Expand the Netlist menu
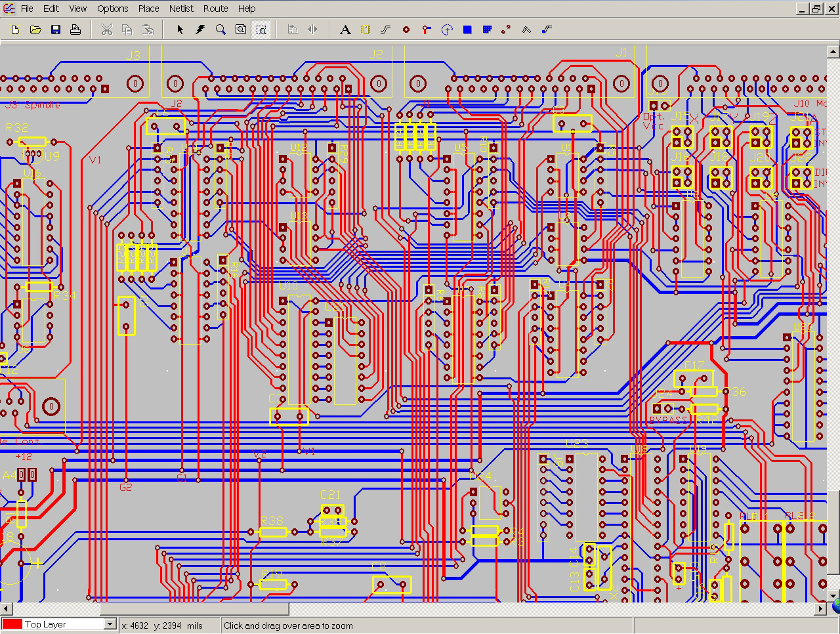 181,9
